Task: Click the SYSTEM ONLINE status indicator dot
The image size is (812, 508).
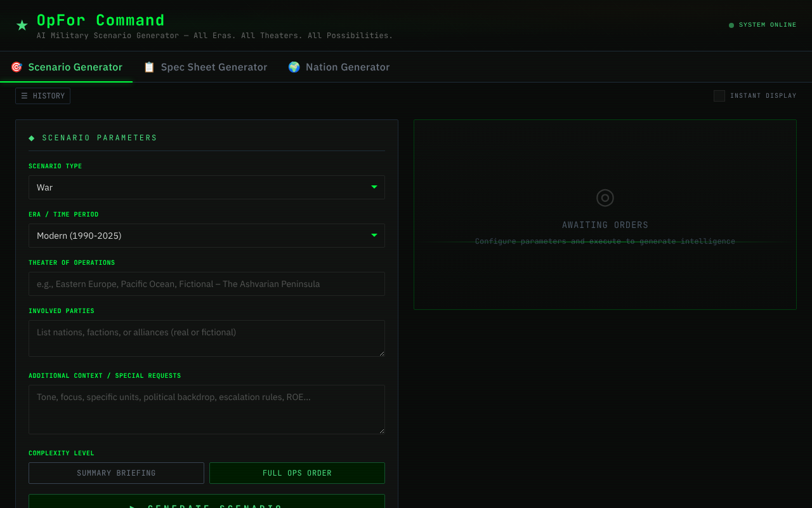Action: pos(732,24)
